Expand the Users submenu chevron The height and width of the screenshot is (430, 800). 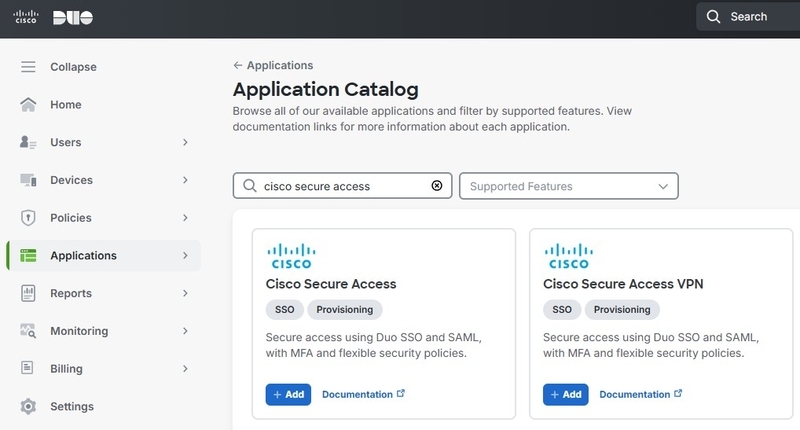pos(185,142)
